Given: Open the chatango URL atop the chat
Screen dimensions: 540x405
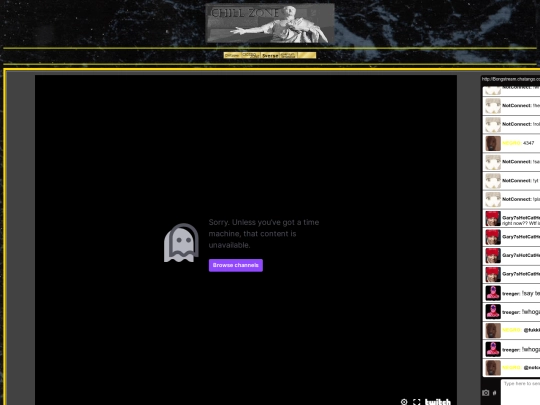Looking at the screenshot, I should click(x=511, y=79).
